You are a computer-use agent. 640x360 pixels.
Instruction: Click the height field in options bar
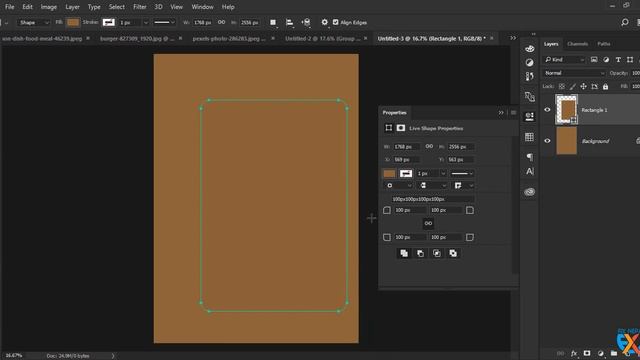click(249, 22)
